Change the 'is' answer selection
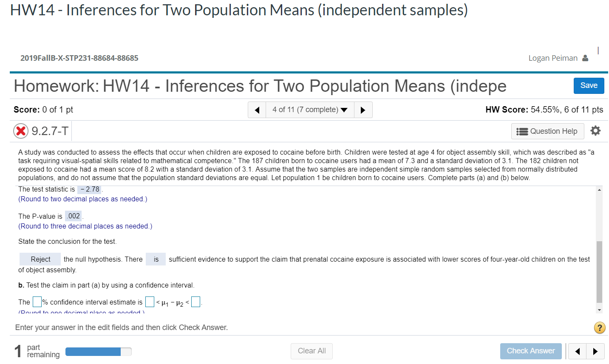Screen dimensions: 609x364 pyautogui.click(x=156, y=259)
